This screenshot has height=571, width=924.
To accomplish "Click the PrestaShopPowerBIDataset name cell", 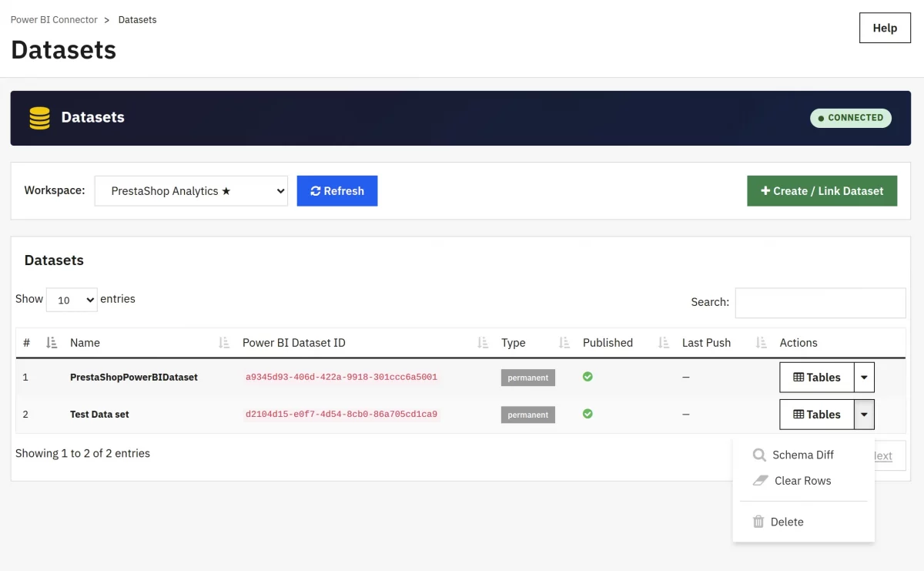I will pyautogui.click(x=134, y=378).
